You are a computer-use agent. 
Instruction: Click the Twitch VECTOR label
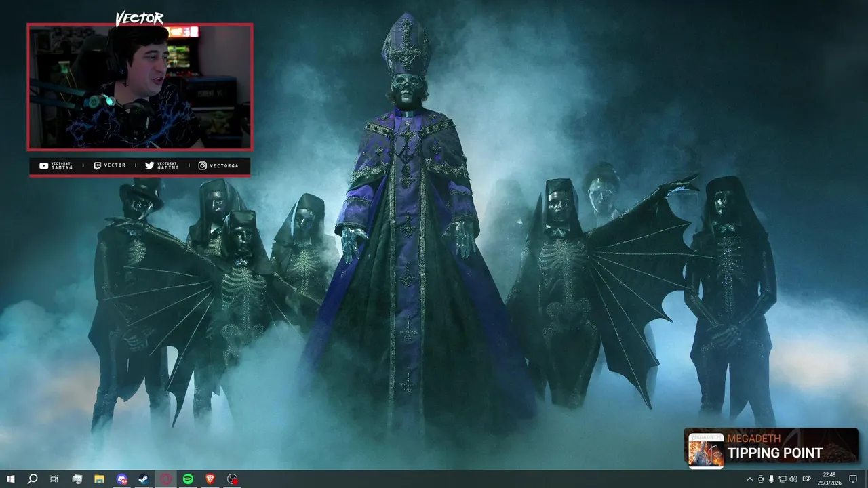[x=110, y=165]
